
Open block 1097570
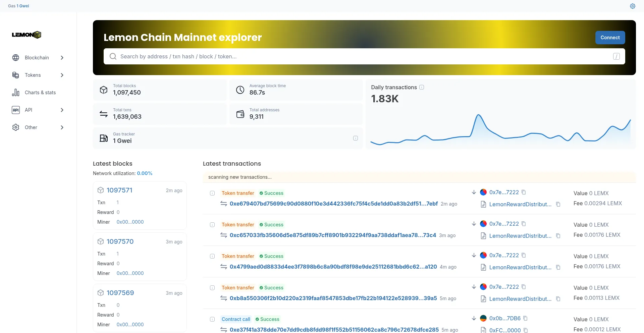(120, 241)
